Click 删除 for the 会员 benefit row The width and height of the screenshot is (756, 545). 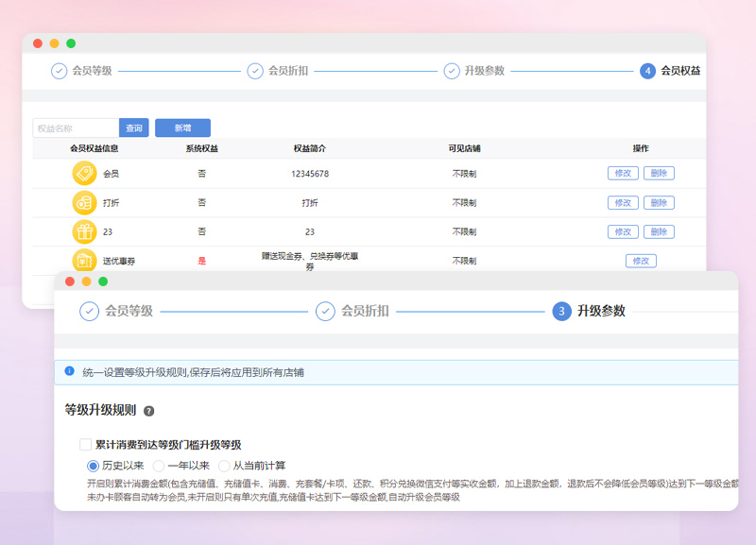pos(659,173)
